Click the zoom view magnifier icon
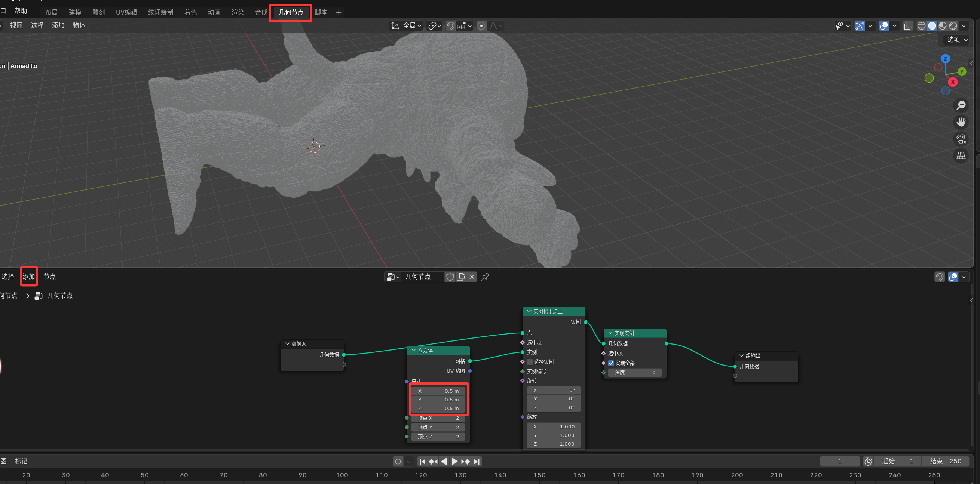Screen dimensions: 980x484 961,105
